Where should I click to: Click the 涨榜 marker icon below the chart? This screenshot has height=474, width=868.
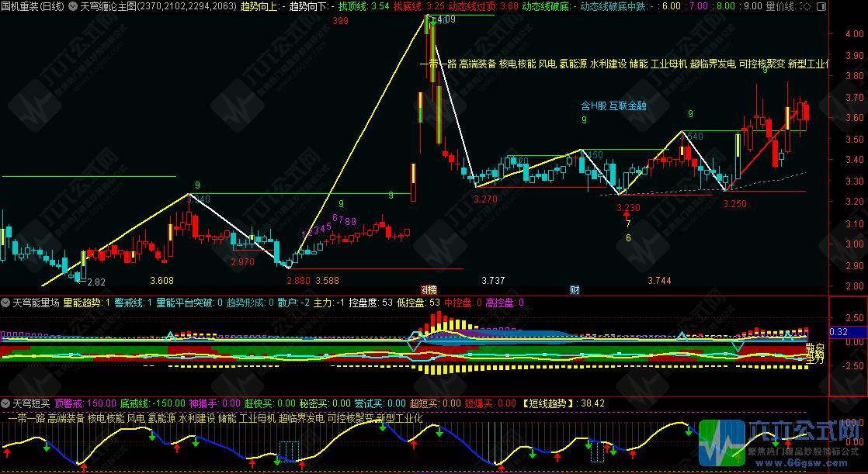[429, 289]
